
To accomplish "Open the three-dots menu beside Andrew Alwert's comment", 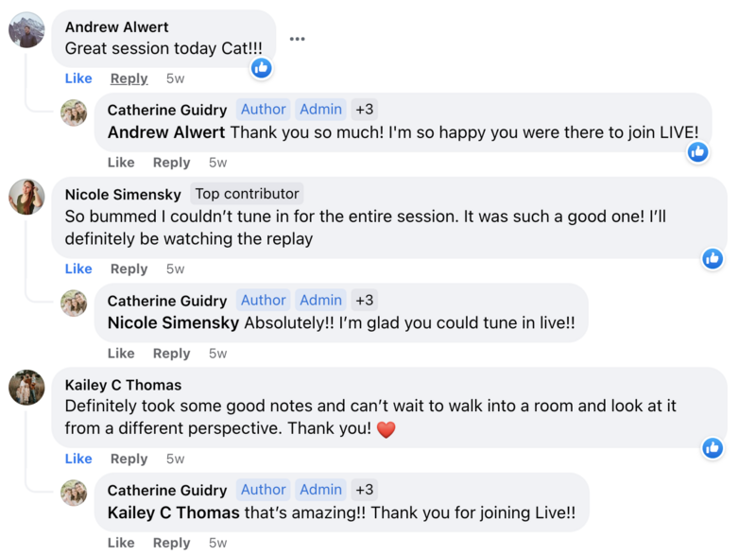I will click(297, 39).
